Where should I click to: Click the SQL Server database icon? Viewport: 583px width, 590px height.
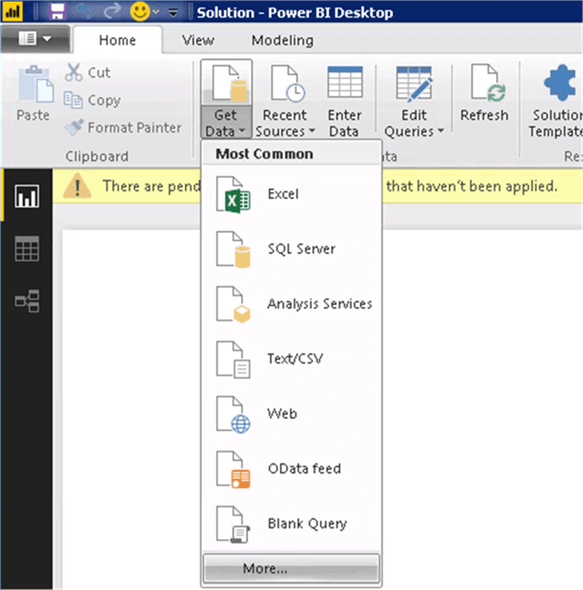click(x=233, y=250)
